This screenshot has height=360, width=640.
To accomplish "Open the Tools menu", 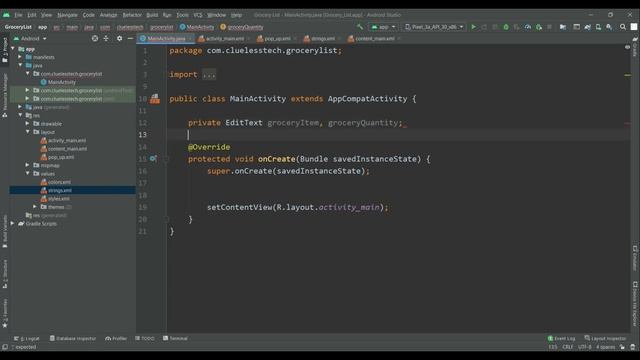I will pyautogui.click(x=182, y=15).
